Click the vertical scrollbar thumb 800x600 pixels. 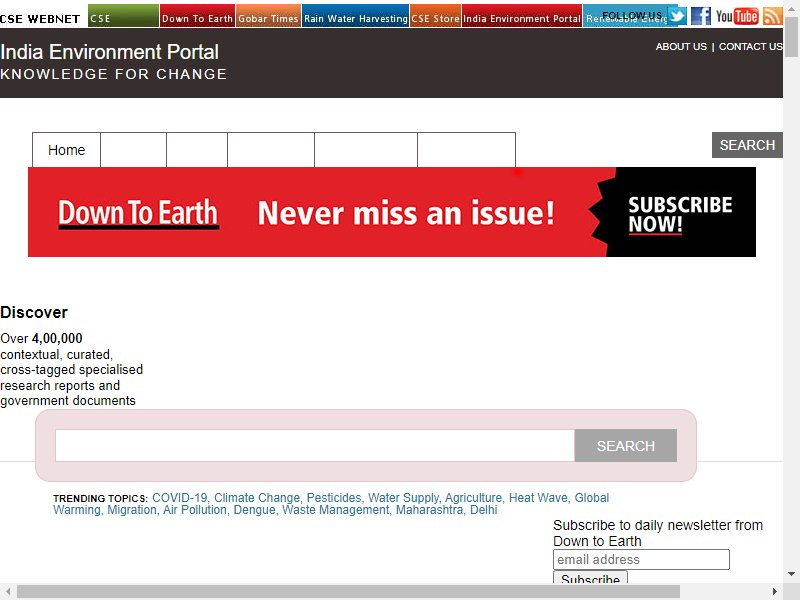pyautogui.click(x=791, y=37)
